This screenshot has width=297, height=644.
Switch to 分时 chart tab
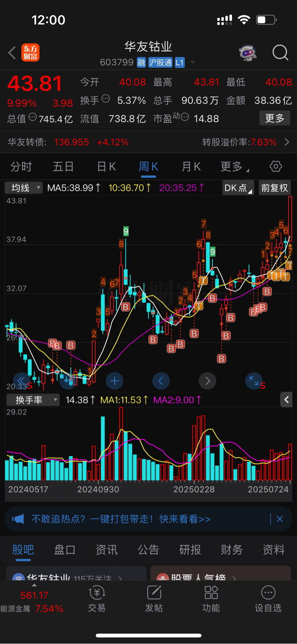click(21, 167)
